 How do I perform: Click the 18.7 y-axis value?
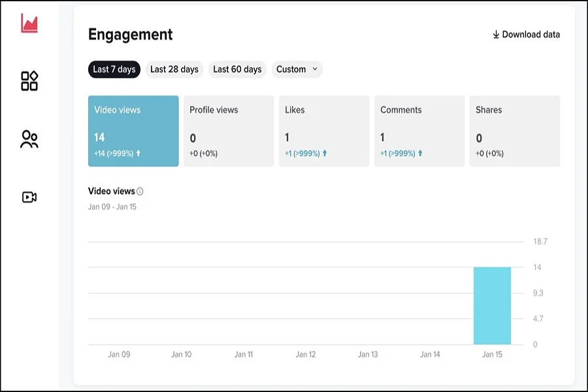click(x=540, y=242)
